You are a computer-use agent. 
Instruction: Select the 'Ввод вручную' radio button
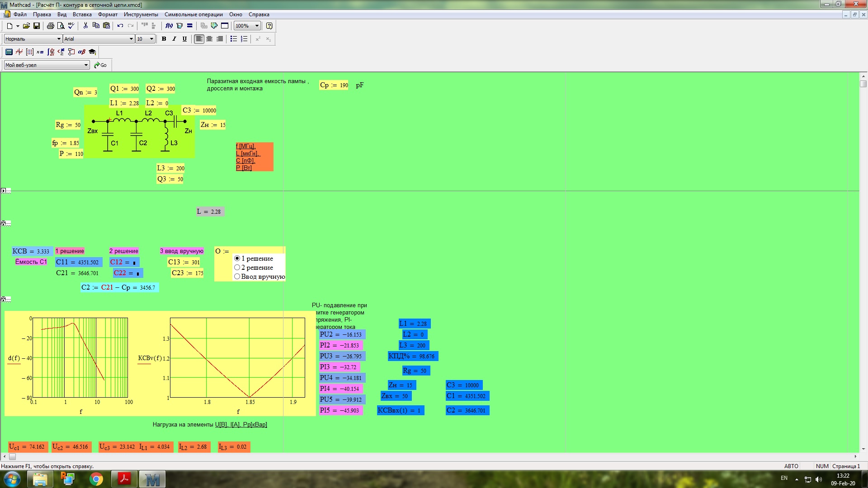[x=237, y=277]
